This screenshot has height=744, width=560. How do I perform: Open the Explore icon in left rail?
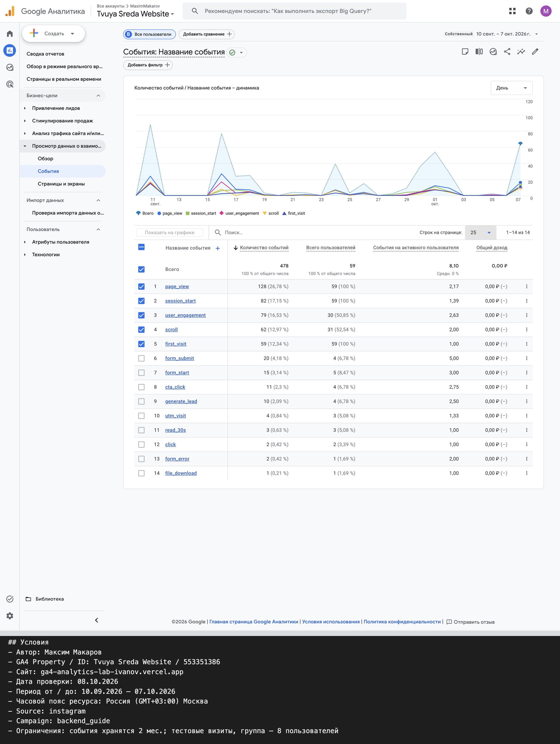click(10, 67)
